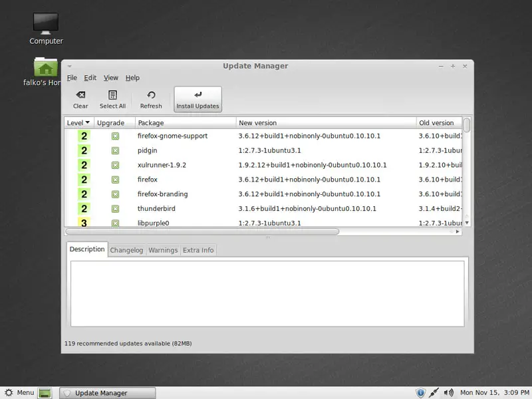Click level 2 badge for firefox-branding
This screenshot has width=532, height=399.
[84, 194]
